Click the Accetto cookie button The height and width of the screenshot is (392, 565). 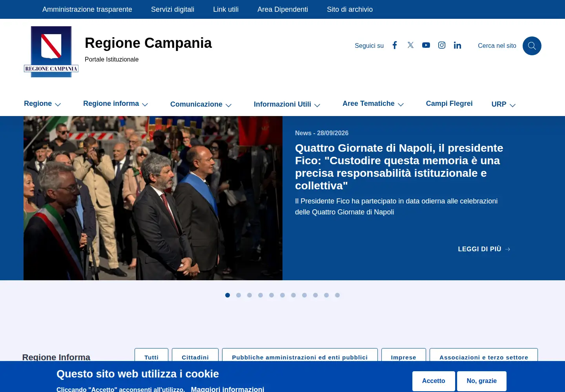pos(434,381)
